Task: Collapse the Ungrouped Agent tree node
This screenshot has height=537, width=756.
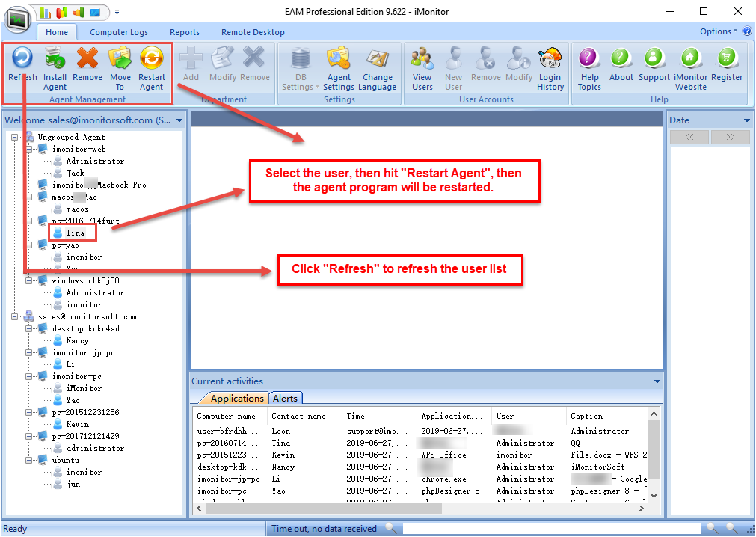Action: click(16, 138)
